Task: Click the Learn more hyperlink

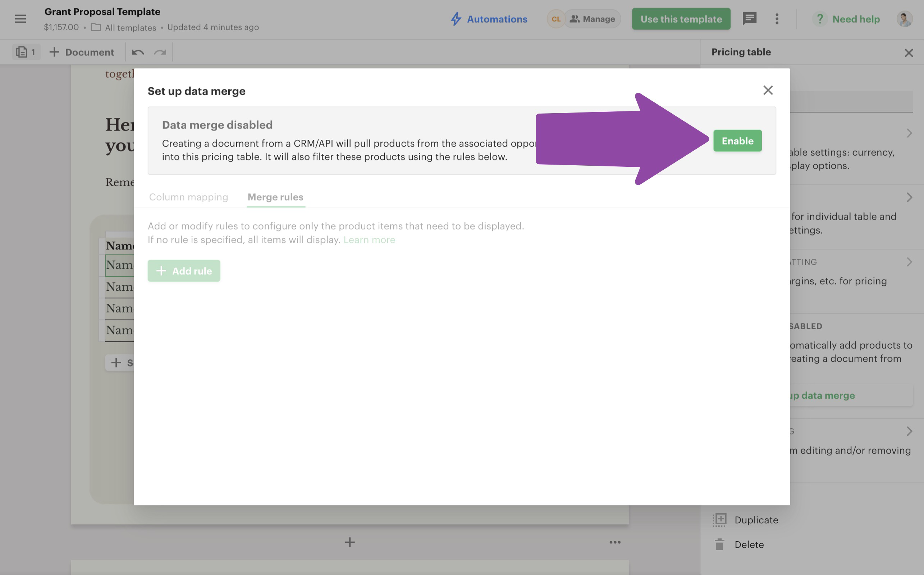Action: 368,239
